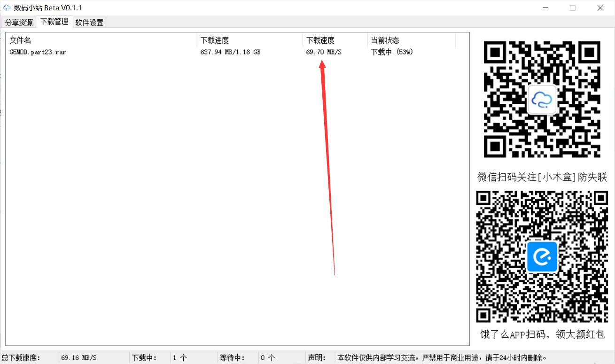Switch to the 分享资源 tab
Image resolution: width=615 pixels, height=364 pixels.
point(18,22)
